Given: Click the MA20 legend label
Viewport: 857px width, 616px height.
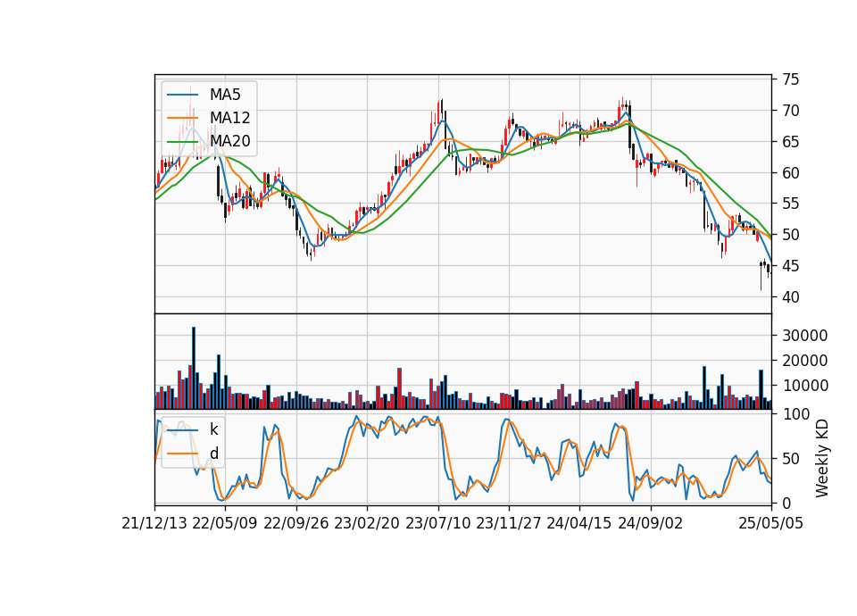Looking at the screenshot, I should point(229,141).
